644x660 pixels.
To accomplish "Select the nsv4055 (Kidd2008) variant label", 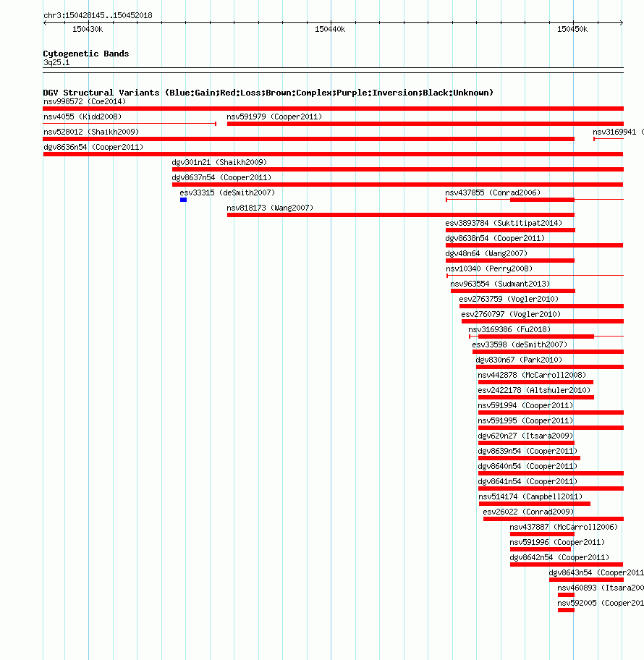I will click(82, 117).
